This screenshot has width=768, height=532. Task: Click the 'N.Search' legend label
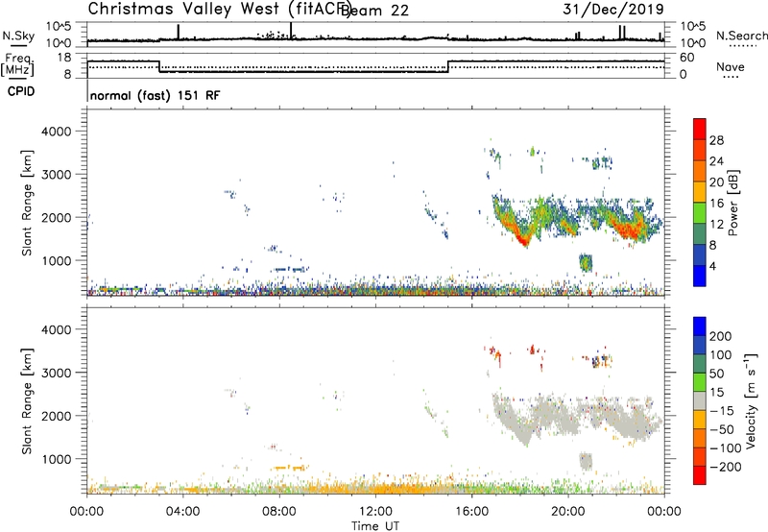click(741, 36)
